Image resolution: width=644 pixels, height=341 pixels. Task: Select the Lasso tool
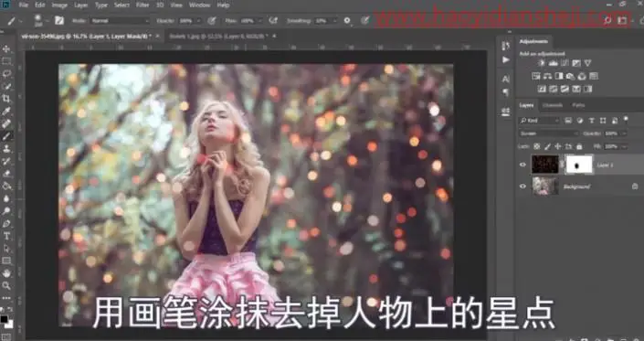click(x=6, y=73)
